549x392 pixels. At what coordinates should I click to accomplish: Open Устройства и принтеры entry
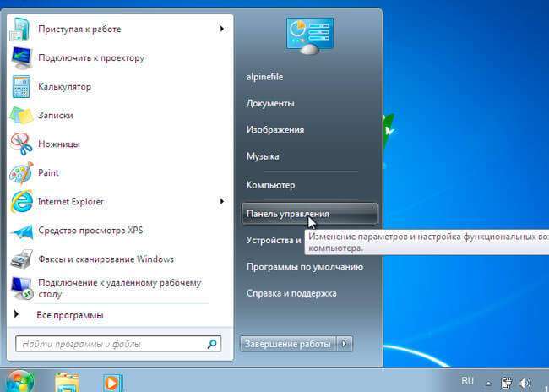274,240
